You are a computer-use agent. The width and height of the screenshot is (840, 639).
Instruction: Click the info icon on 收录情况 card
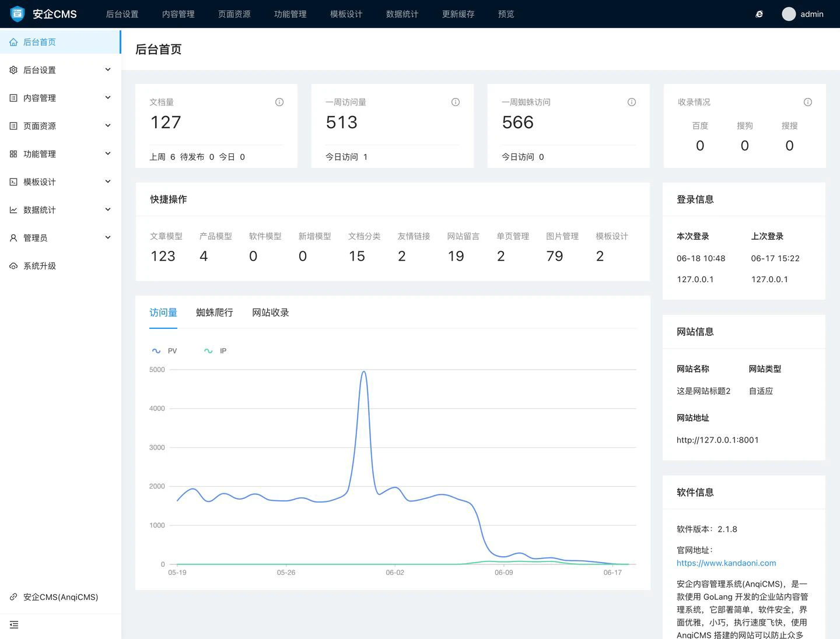[x=808, y=102]
